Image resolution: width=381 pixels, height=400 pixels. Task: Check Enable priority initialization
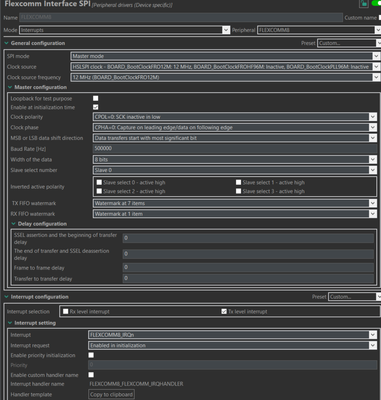click(91, 355)
